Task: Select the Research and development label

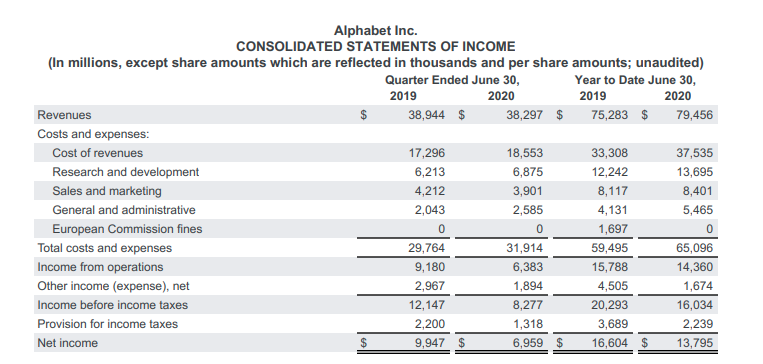Action: (126, 172)
